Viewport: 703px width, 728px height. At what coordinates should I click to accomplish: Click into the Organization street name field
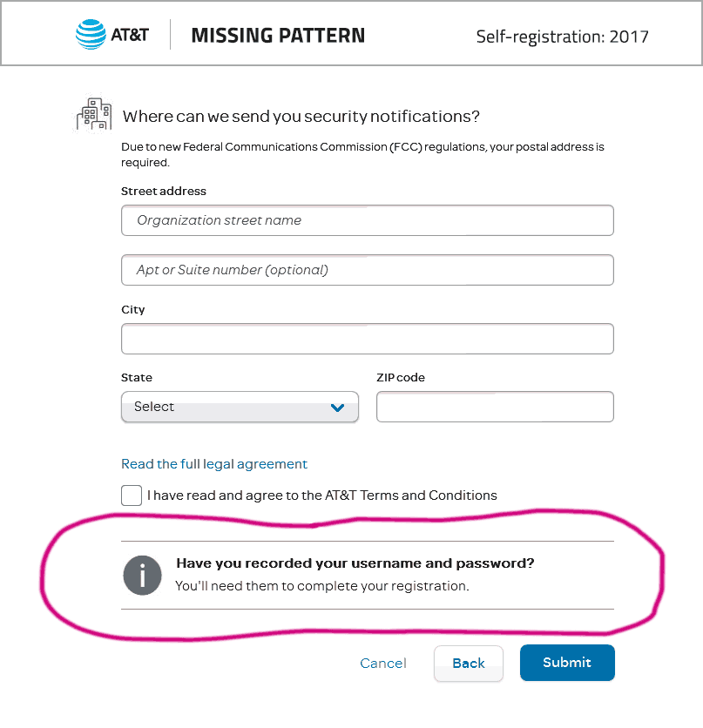pos(367,220)
